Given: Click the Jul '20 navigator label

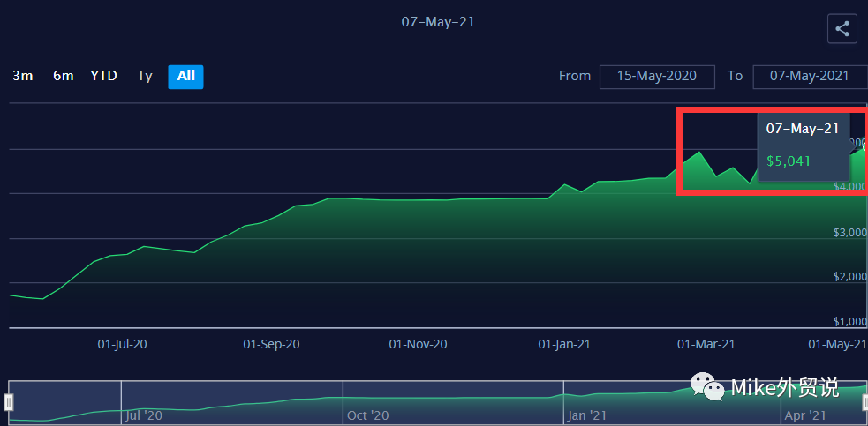Looking at the screenshot, I should [x=145, y=415].
